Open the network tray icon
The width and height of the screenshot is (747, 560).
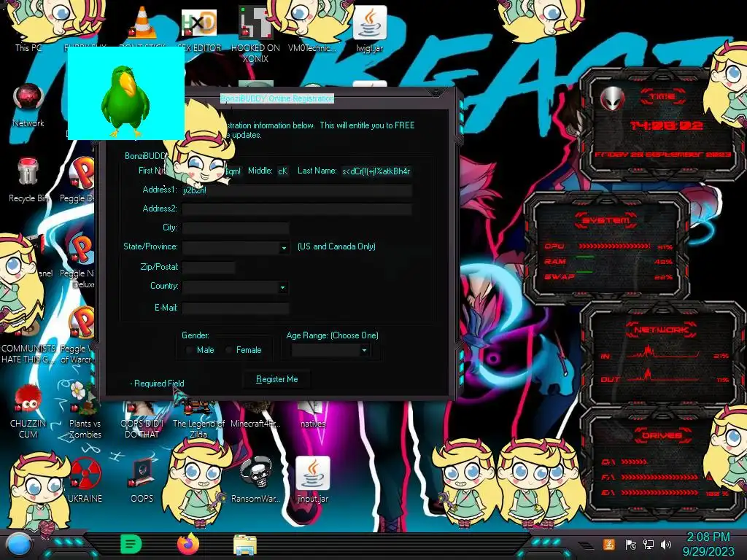649,545
